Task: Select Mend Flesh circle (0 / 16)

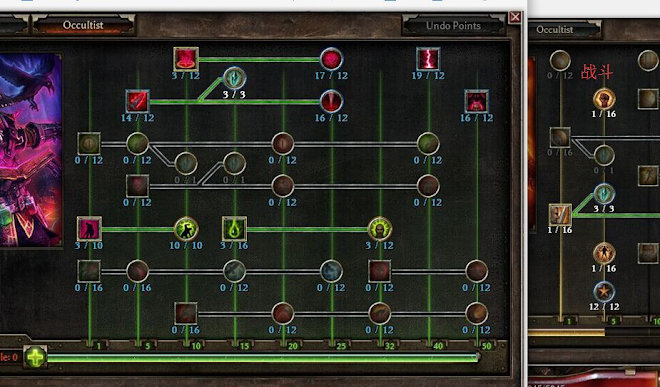Action: [138, 271]
